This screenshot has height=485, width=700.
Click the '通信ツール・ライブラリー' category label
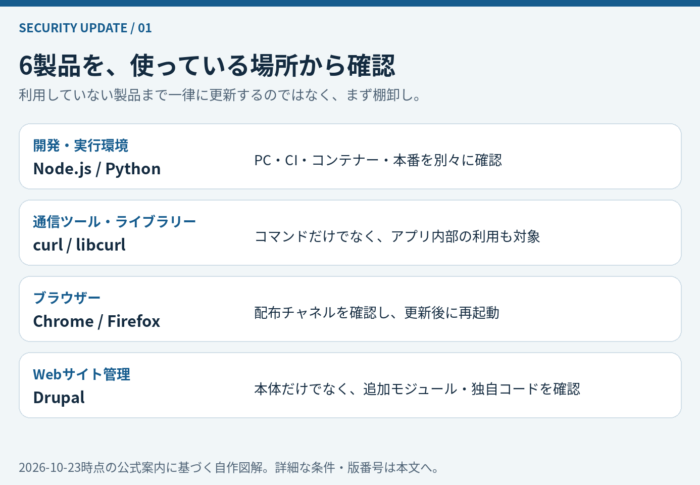pyautogui.click(x=115, y=222)
